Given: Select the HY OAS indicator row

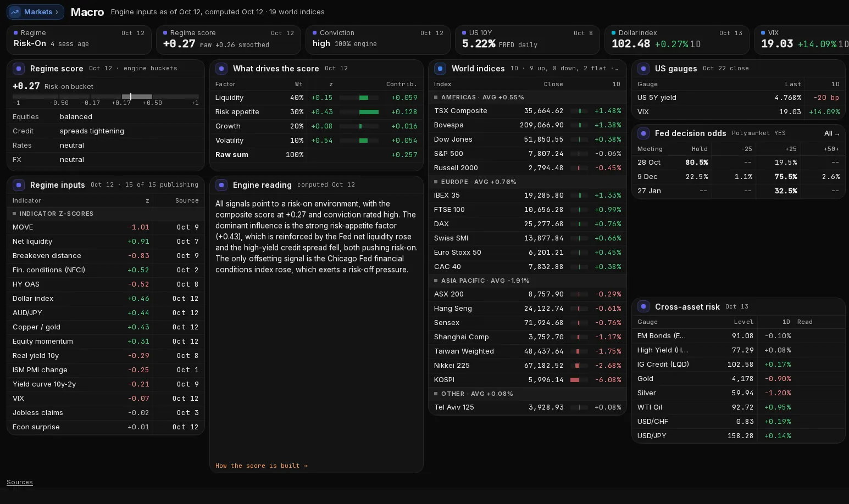Looking at the screenshot, I should pyautogui.click(x=106, y=284).
